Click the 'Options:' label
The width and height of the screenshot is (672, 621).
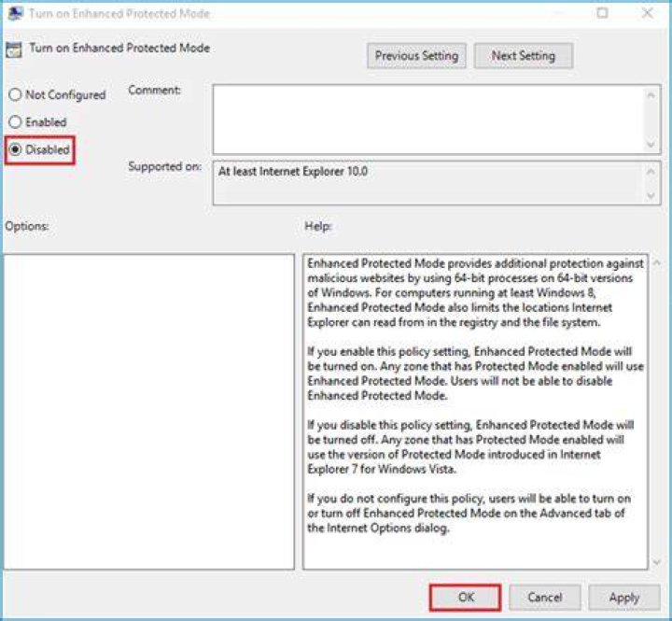tap(26, 226)
